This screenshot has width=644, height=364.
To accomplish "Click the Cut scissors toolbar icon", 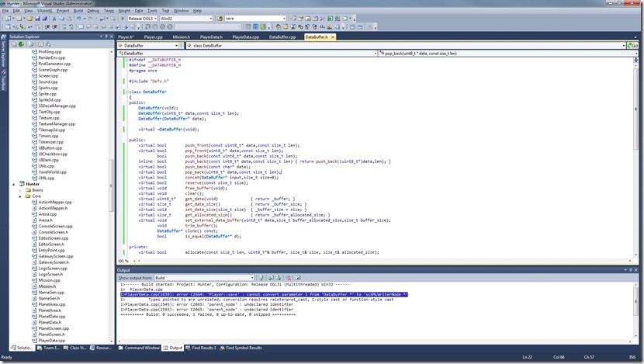I will pyautogui.click(x=54, y=19).
